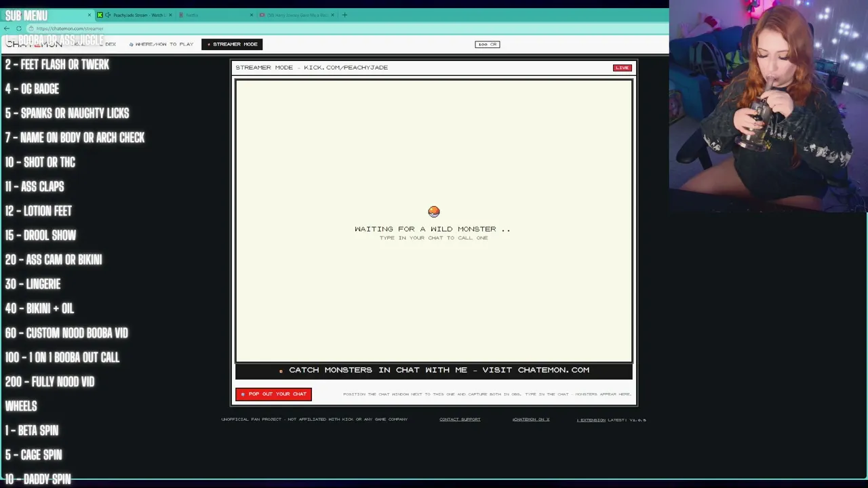Click '10 - Shot or THC' text
The height and width of the screenshot is (488, 868).
pyautogui.click(x=40, y=162)
